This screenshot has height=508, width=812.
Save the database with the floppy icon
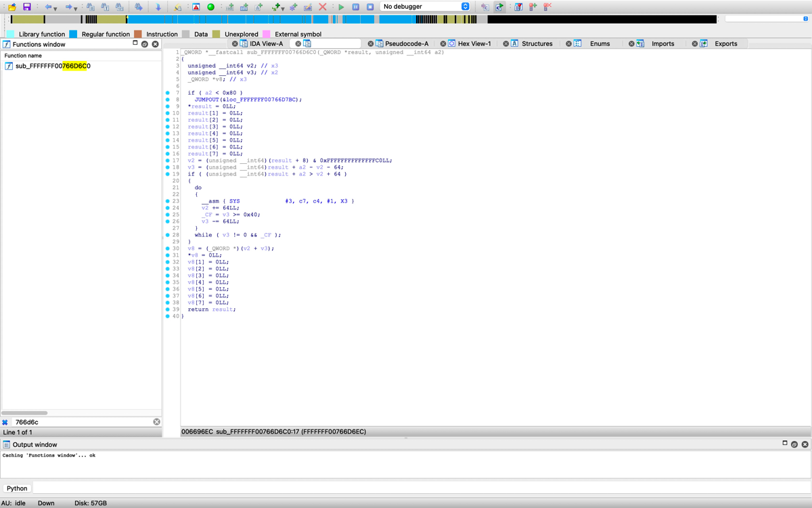(x=26, y=7)
